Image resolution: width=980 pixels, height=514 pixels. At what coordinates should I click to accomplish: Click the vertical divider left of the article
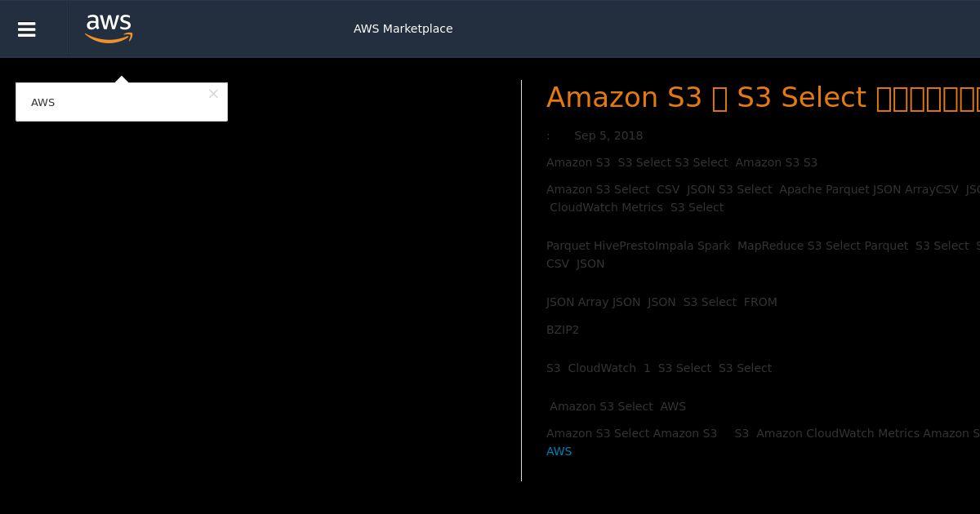pos(521,281)
